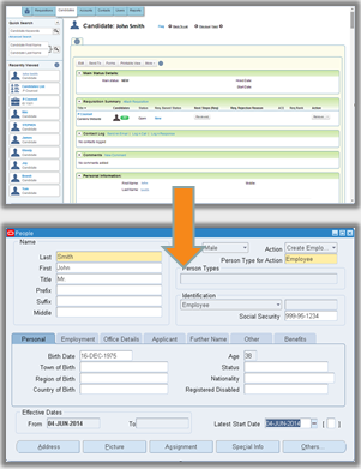The height and width of the screenshot is (469, 361).
Task: Switch to the Requisitions tab
Action: 44,11
